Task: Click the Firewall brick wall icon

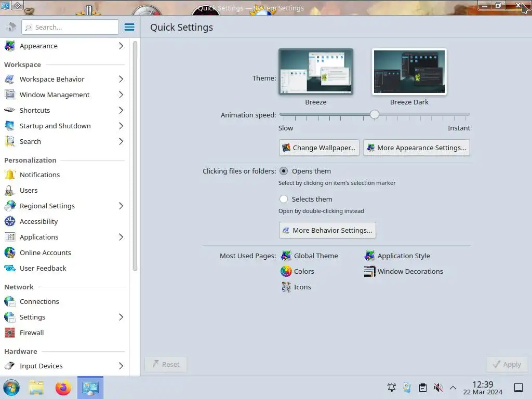Action: (x=10, y=333)
